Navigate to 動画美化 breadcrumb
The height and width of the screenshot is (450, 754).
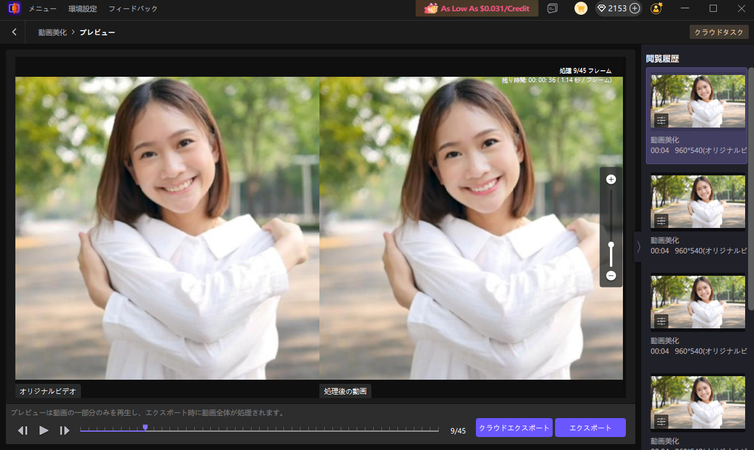pos(52,32)
